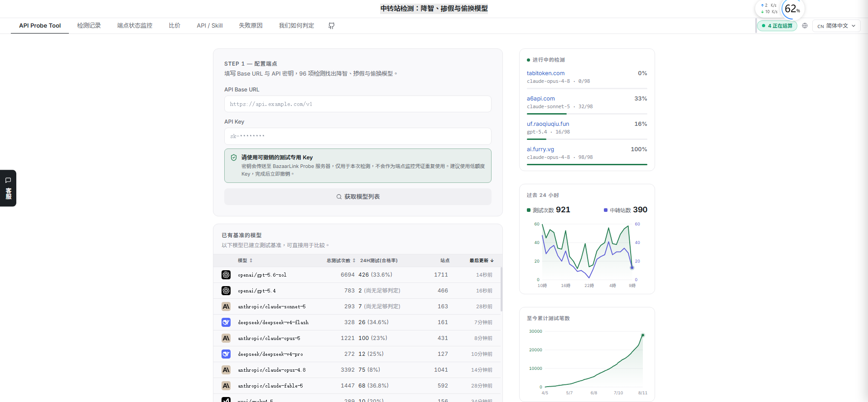
Task: Click the 过去 24 小时 chart title
Action: pyautogui.click(x=543, y=195)
